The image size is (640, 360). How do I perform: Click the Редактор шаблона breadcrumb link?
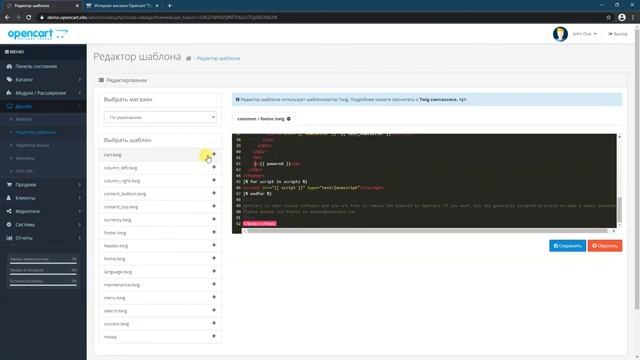click(x=218, y=58)
